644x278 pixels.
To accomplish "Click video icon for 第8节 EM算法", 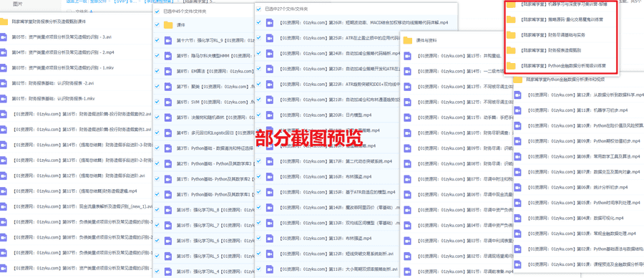I will tap(168, 71).
